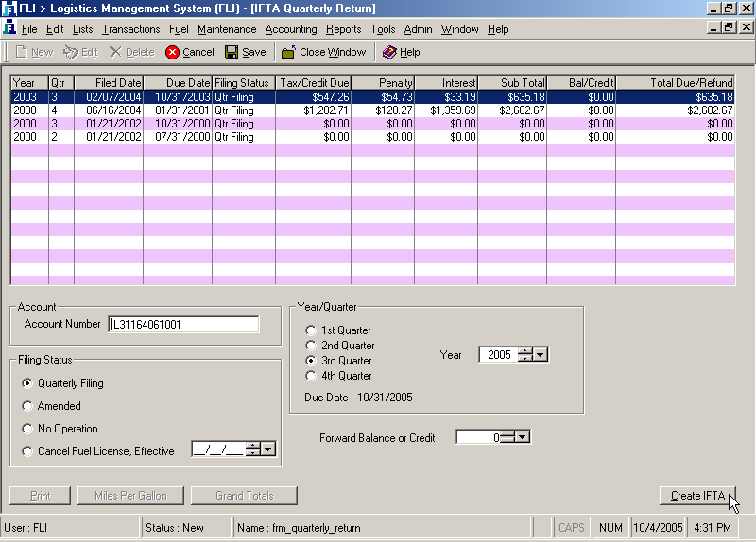
Task: Click the effective date spinner arrows
Action: coord(252,449)
